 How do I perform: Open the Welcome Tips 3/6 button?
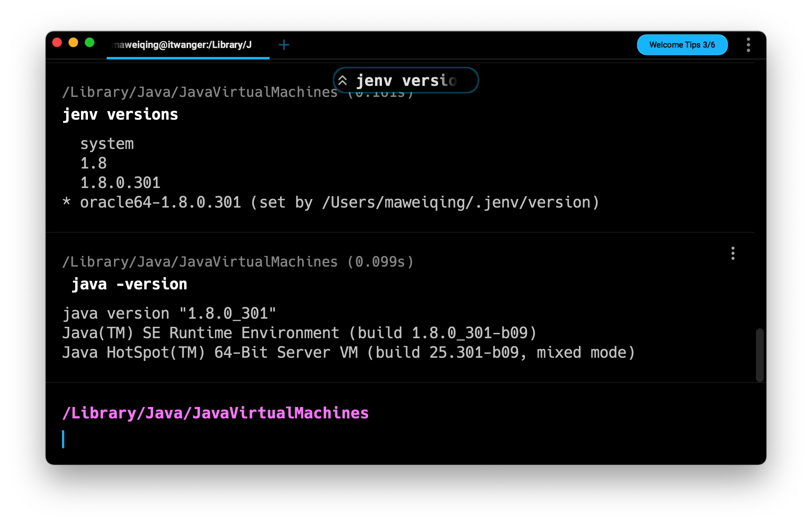[682, 45]
